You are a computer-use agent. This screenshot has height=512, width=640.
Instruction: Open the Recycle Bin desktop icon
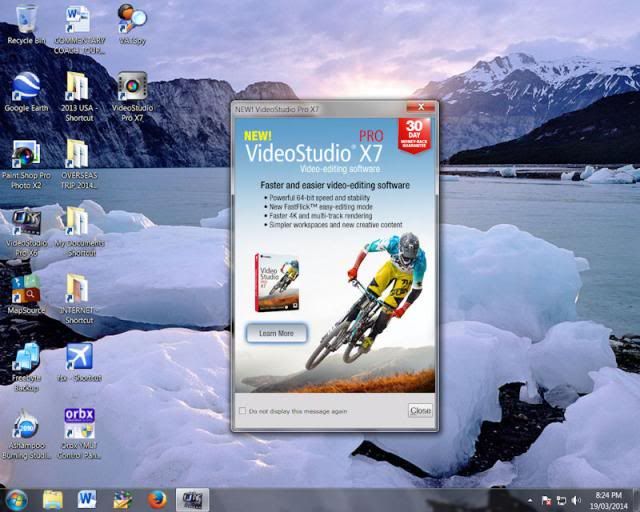tap(26, 24)
